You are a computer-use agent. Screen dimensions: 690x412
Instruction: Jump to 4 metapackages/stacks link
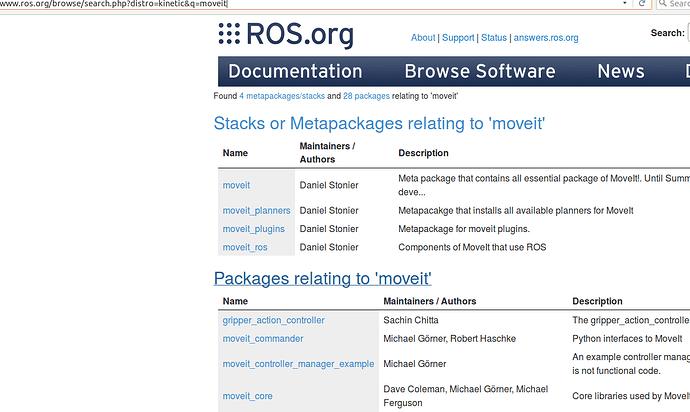pos(282,96)
